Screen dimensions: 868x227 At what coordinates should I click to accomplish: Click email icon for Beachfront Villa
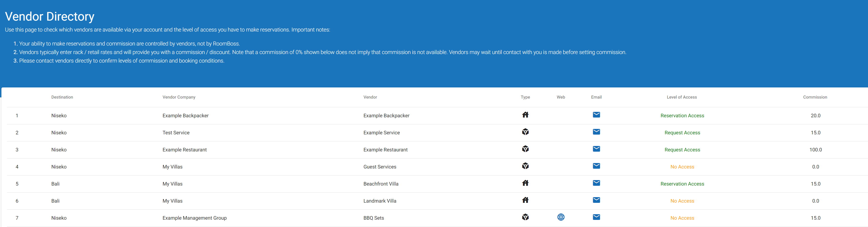(x=596, y=183)
